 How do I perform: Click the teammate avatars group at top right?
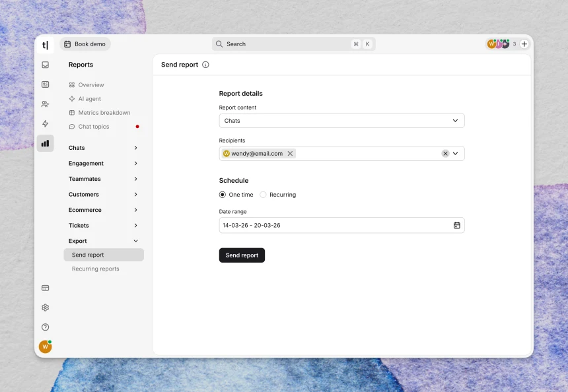point(499,44)
